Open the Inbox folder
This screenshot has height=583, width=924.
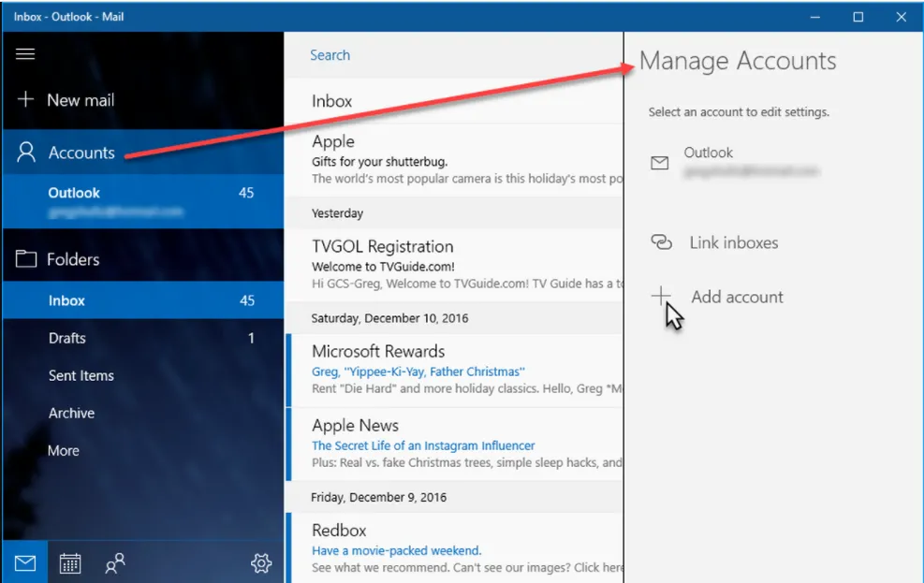(x=67, y=300)
